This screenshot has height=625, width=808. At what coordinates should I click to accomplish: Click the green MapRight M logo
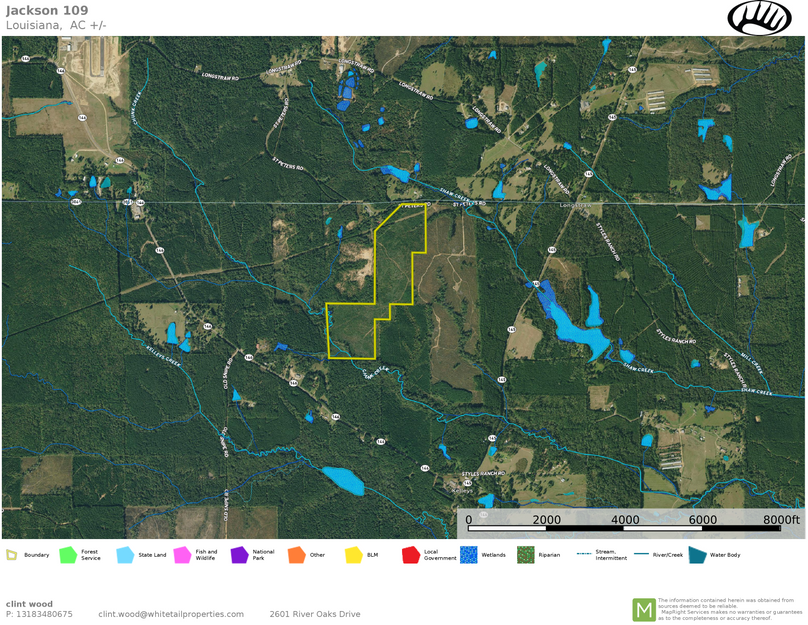(x=643, y=609)
